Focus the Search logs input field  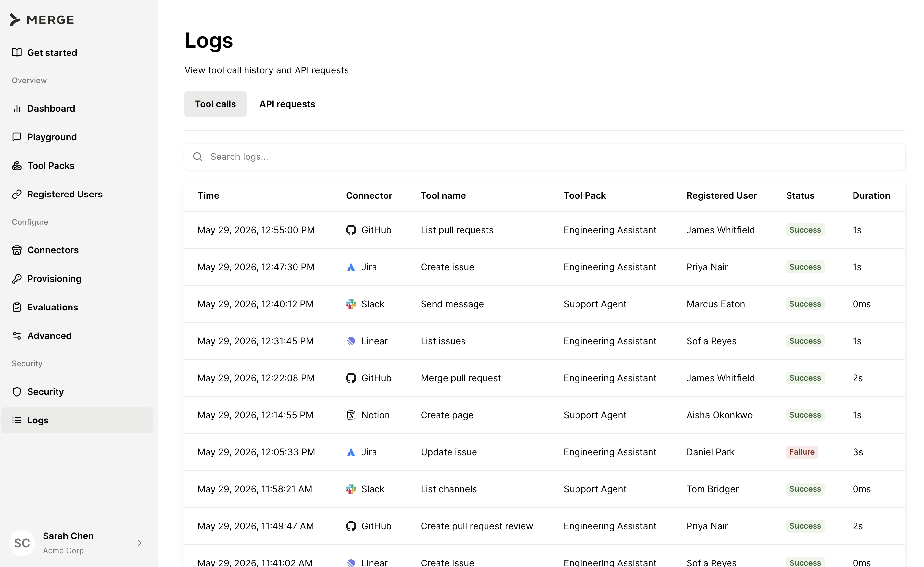545,157
